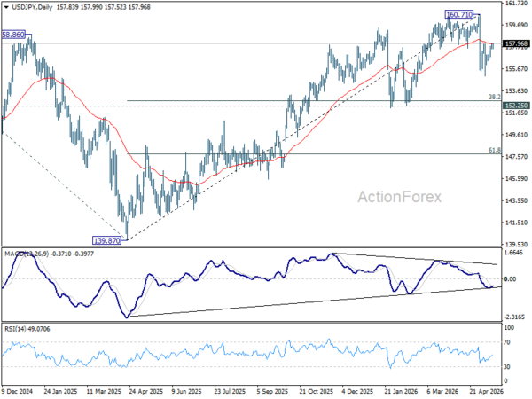532x399 pixels.
Task: Click the ActionForex watermark
Action: tap(400, 197)
